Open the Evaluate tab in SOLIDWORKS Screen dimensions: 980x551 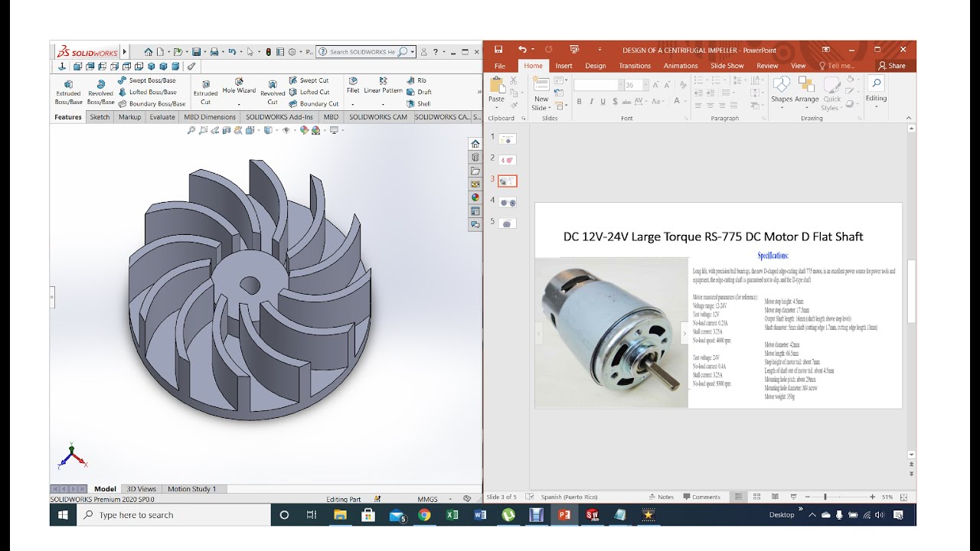(162, 117)
